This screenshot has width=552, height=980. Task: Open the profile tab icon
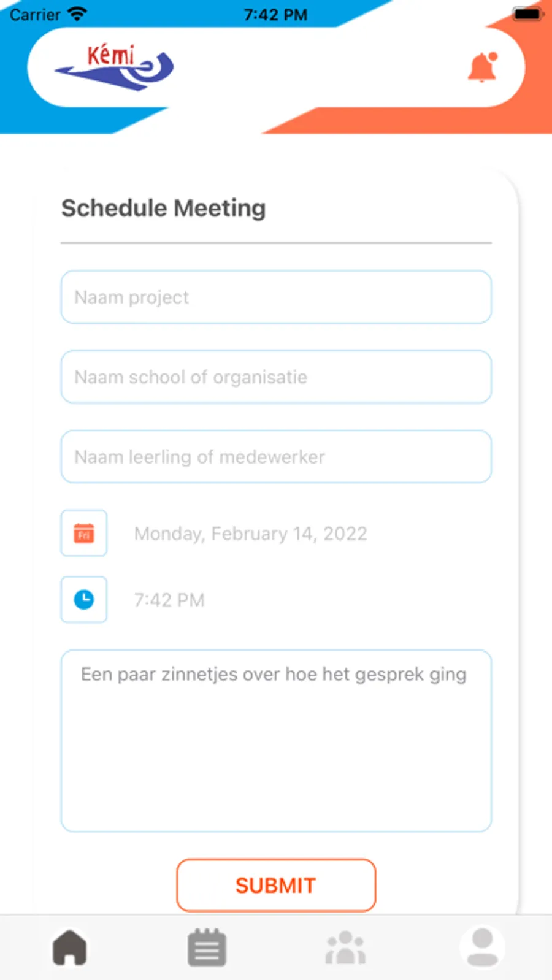[483, 947]
